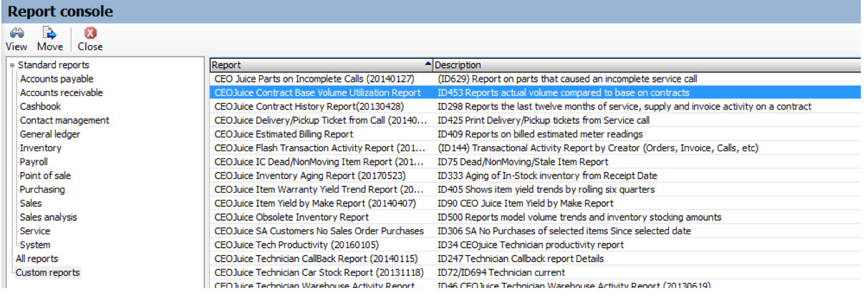The height and width of the screenshot is (298, 868).
Task: Sort by the Description column header
Action: tap(647, 64)
